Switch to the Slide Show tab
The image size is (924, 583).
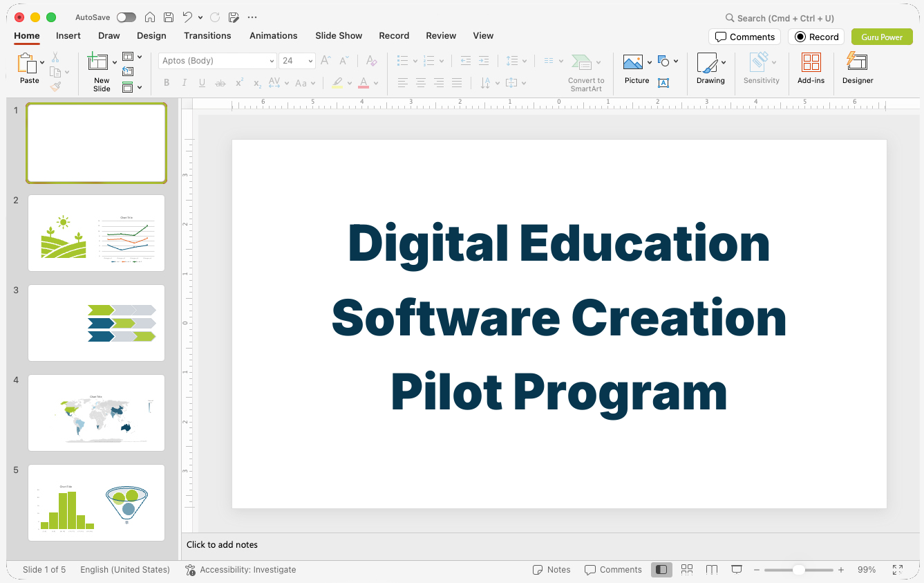coord(339,35)
